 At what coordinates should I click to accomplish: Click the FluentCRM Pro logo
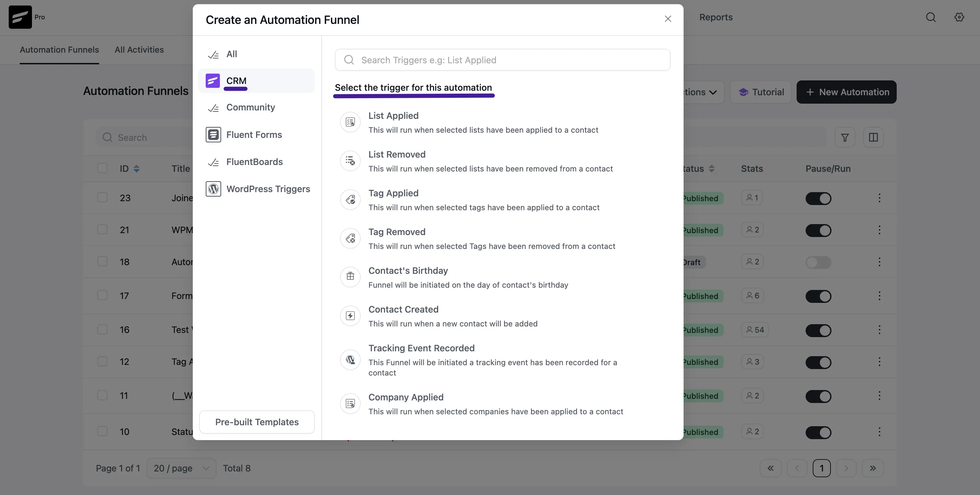20,17
